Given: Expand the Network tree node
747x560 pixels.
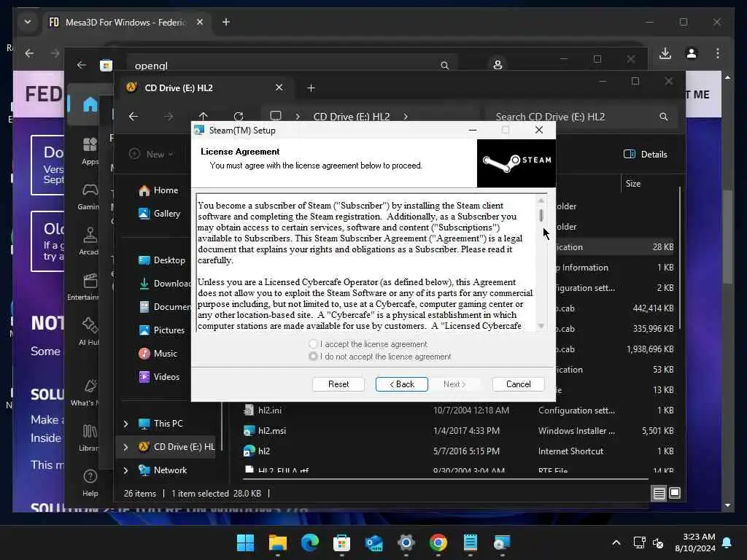Looking at the screenshot, I should pos(125,470).
